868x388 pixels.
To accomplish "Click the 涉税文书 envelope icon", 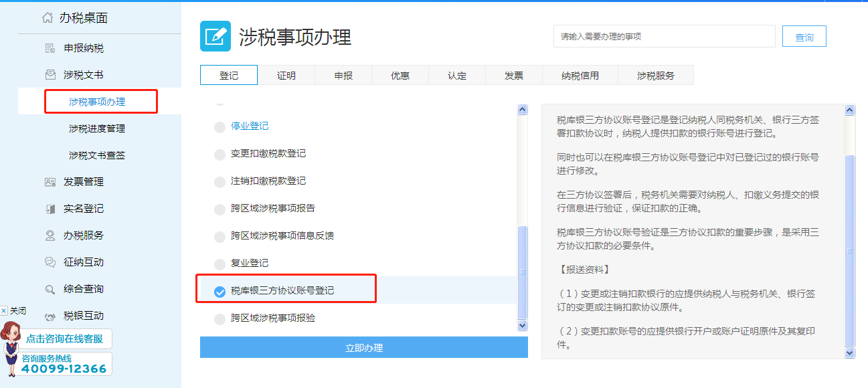I will [x=50, y=75].
